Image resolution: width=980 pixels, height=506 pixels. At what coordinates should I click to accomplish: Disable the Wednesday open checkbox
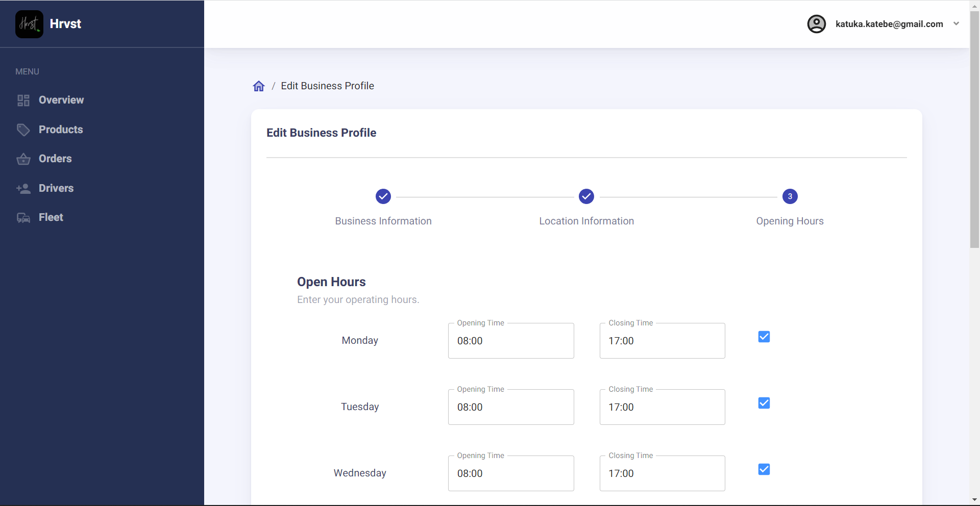(x=764, y=469)
